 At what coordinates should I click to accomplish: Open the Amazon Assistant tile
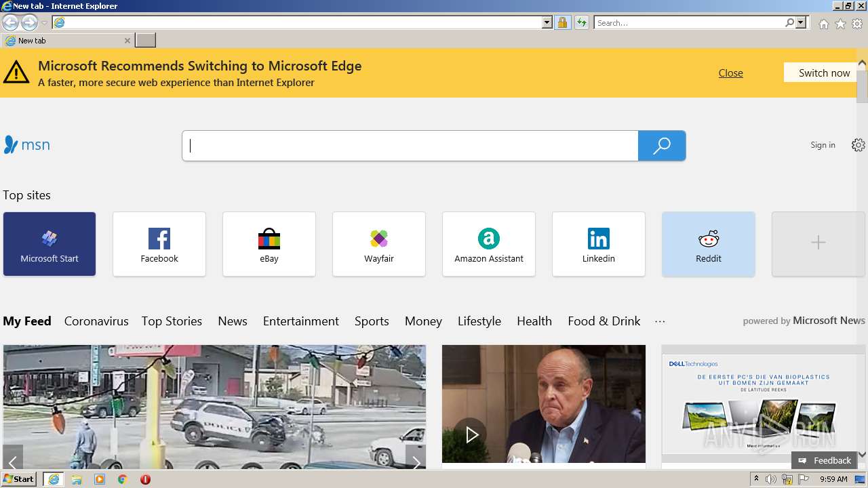click(489, 244)
